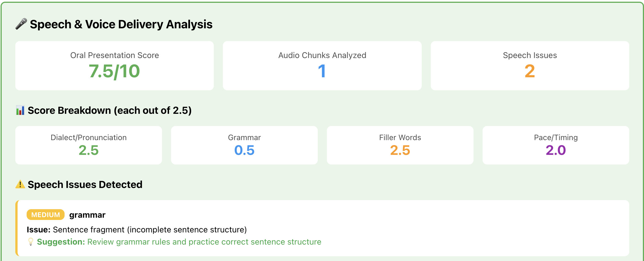Select the Dialect/Pronunciation score card
This screenshot has width=644, height=261.
[x=89, y=145]
